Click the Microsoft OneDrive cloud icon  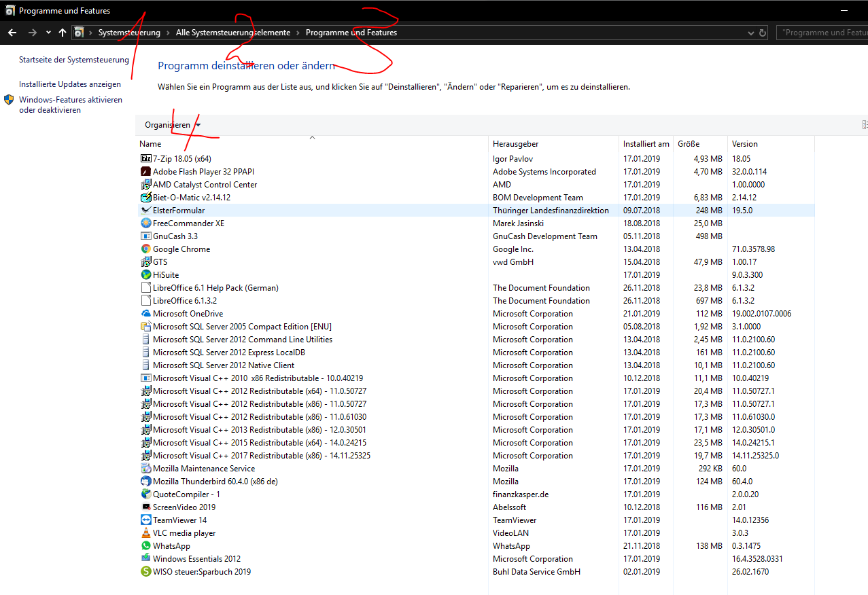145,314
